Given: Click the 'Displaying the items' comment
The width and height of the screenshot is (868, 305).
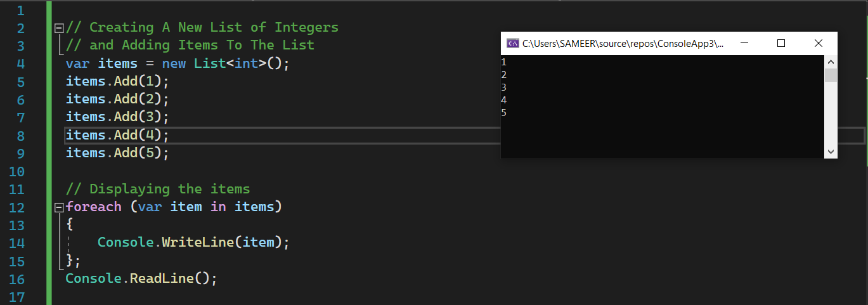Looking at the screenshot, I should 169,189.
